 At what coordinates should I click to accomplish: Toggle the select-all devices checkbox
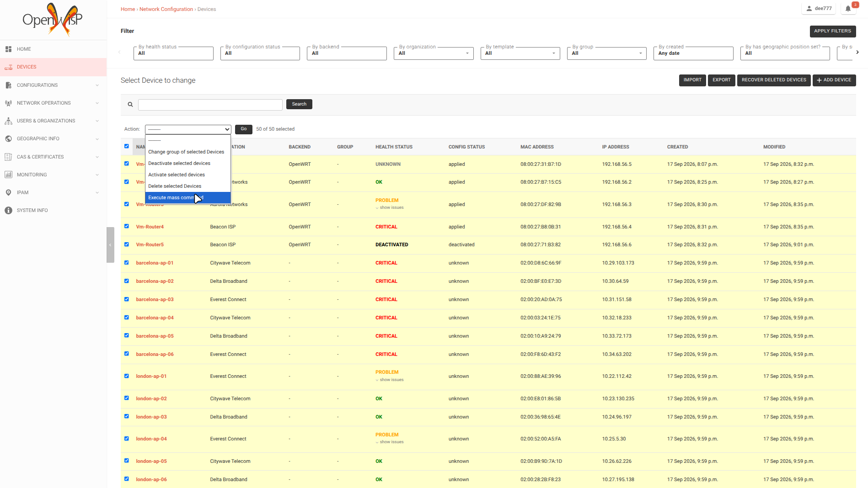tap(127, 146)
